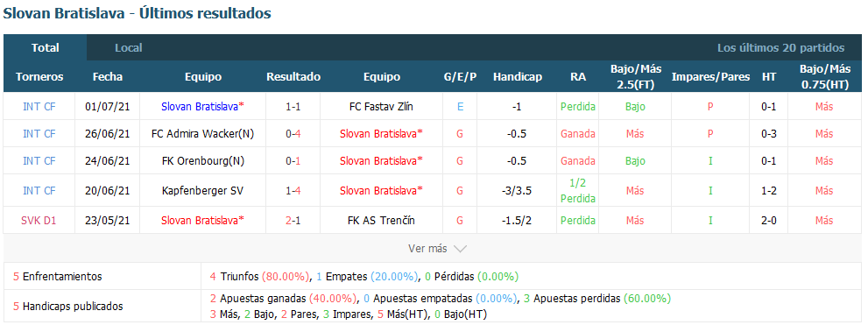This screenshot has width=868, height=332.
Task: Click the G/E/P column header
Action: pos(460,77)
